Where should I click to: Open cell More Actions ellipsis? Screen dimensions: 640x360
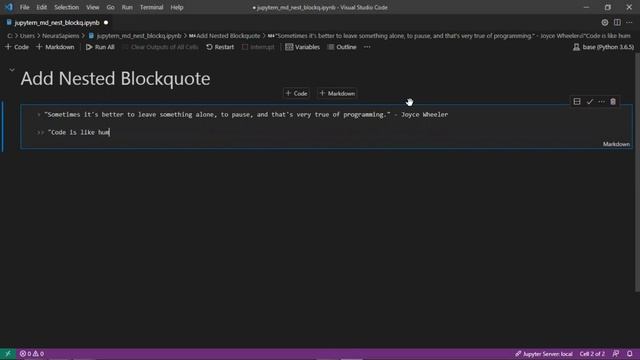601,102
